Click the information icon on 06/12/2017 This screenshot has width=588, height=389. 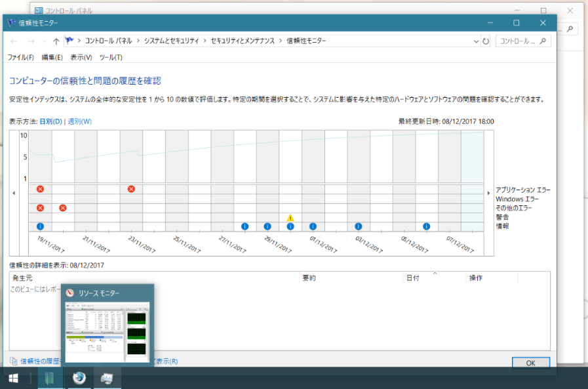coord(426,226)
